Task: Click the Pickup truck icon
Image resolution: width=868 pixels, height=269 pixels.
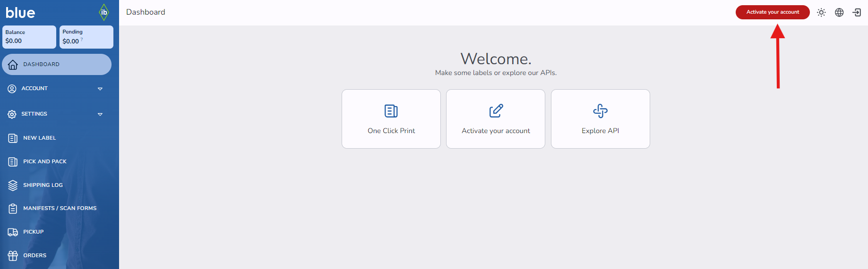Action: [x=13, y=232]
